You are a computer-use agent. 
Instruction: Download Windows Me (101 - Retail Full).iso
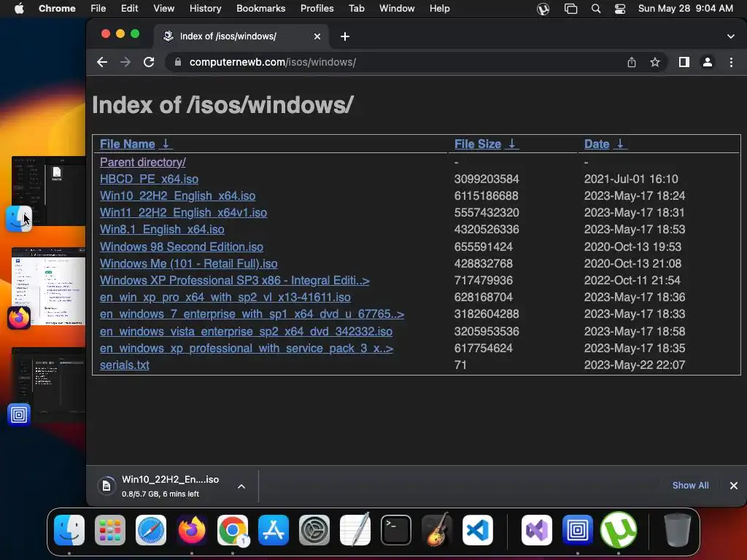[x=188, y=264]
